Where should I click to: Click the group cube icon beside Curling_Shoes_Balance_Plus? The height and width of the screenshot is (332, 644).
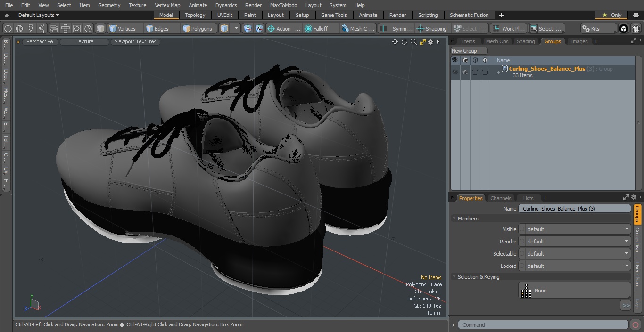(504, 69)
